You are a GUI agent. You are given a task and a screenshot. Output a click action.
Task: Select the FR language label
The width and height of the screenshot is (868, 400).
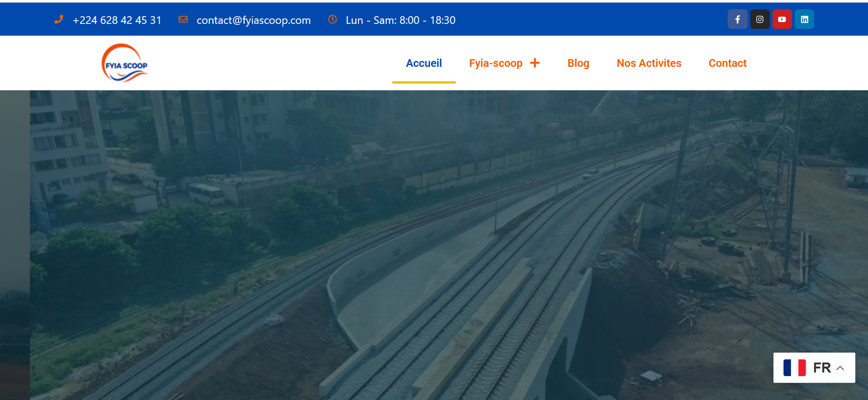coord(822,367)
